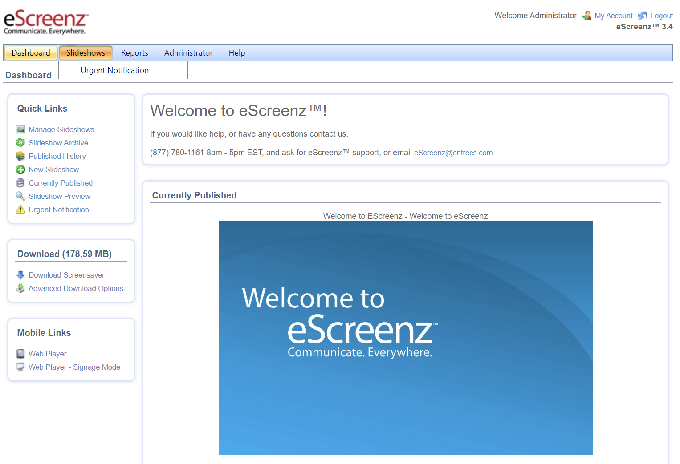
Task: Click the 'Currently Published' section heading
Action: 194,195
